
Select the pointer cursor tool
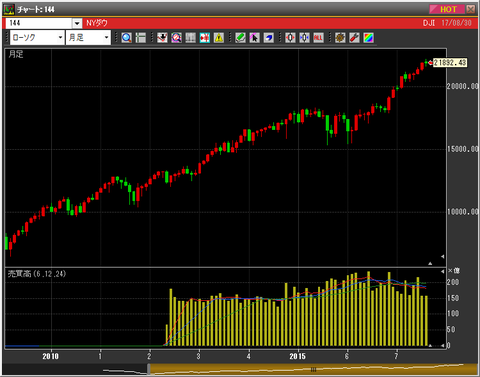[254, 38]
